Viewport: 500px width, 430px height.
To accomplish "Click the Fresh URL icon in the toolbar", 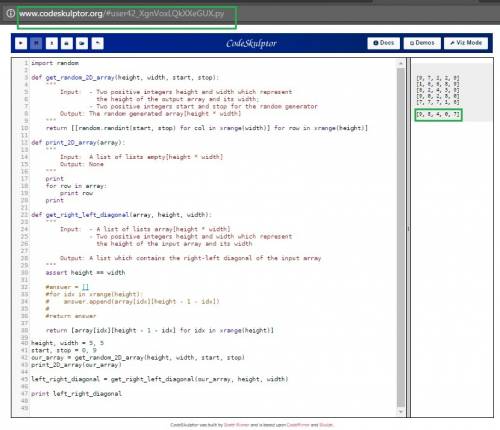I will coord(67,43).
